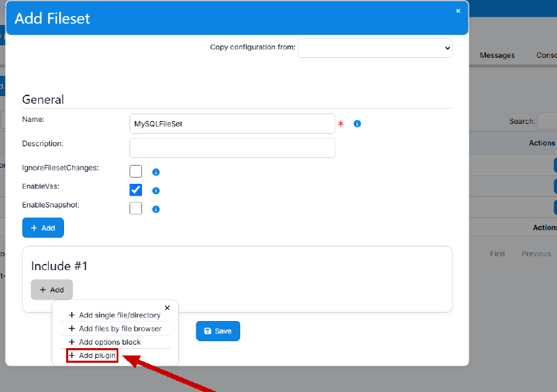Click the Previous pagination link in background
Image resolution: width=557 pixels, height=392 pixels.
point(536,253)
